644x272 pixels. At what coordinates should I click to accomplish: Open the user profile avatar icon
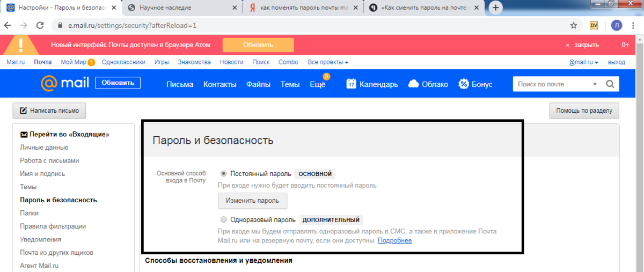click(x=617, y=25)
